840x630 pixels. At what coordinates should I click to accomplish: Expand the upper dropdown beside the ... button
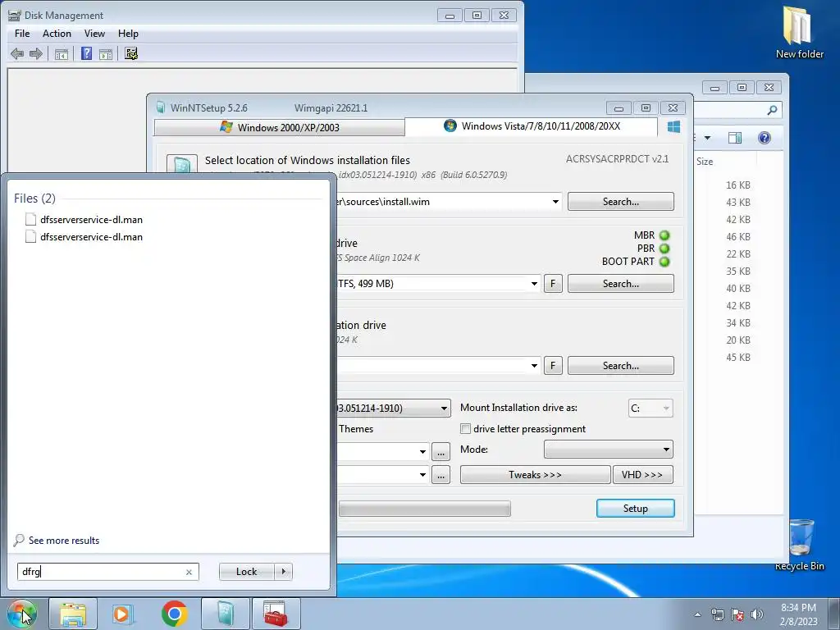coord(422,452)
